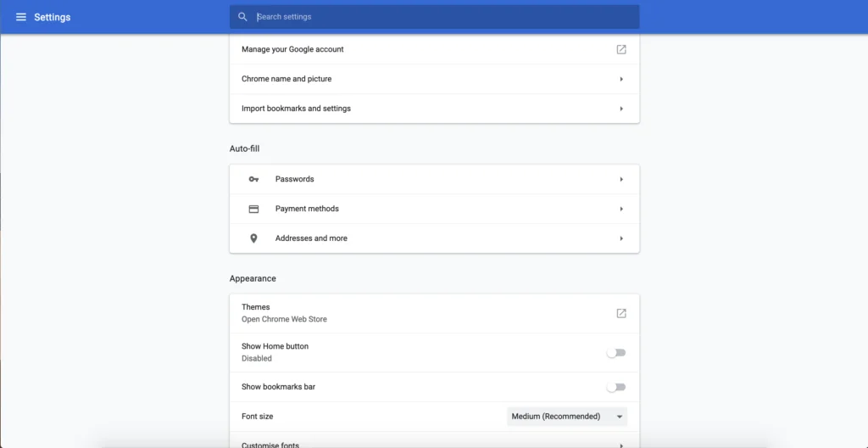Open Addresses and more settings
Image resolution: width=868 pixels, height=448 pixels.
[311, 238]
